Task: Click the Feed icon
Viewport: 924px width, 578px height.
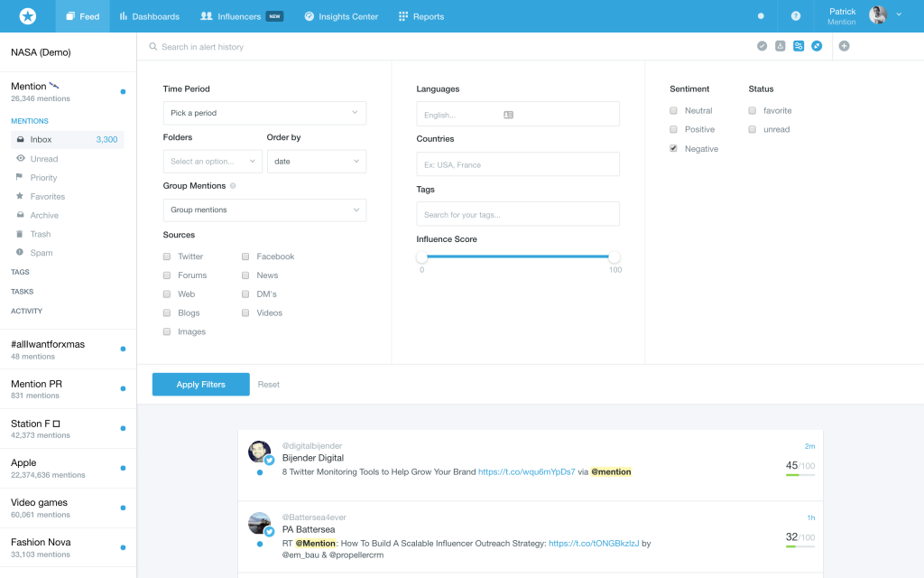Action: [70, 16]
